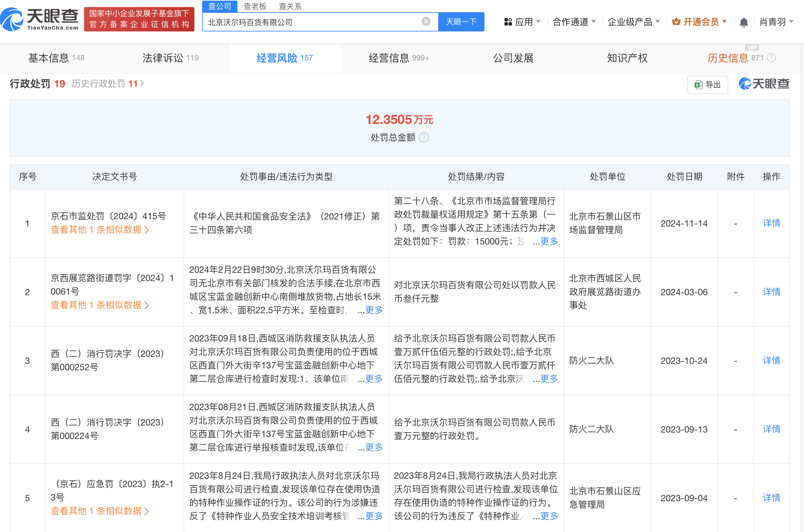Switch to the 法律诉讼 tab

tap(170, 58)
